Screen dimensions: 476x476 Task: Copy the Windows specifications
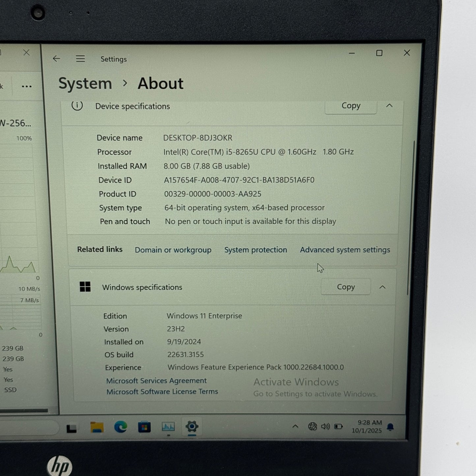(x=346, y=287)
